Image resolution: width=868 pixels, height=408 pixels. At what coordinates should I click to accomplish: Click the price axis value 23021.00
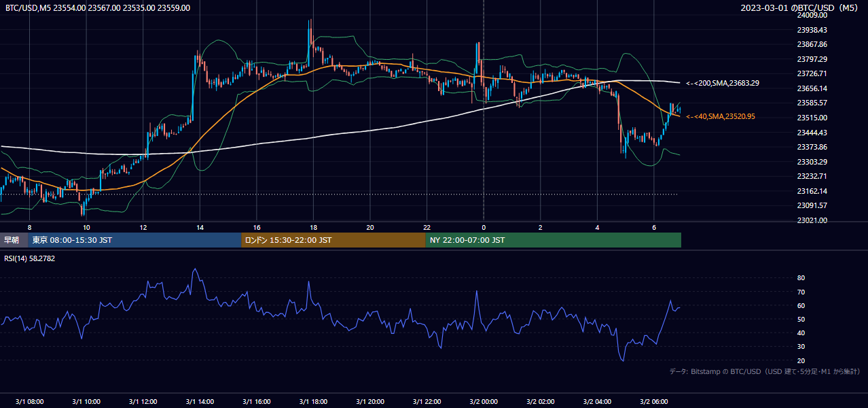tap(812, 220)
